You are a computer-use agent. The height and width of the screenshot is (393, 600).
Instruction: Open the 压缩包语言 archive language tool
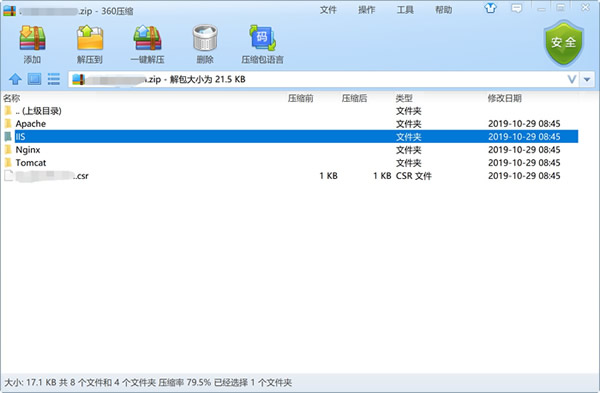click(x=262, y=44)
